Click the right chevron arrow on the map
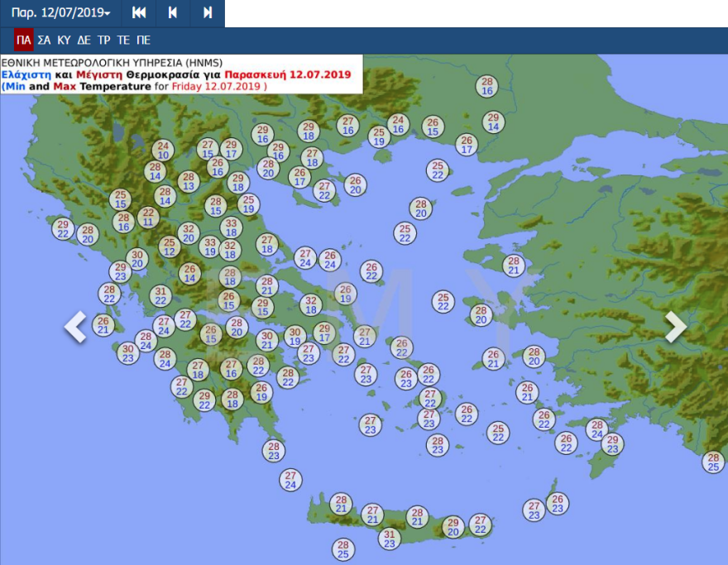This screenshot has width=728, height=565. tap(675, 327)
